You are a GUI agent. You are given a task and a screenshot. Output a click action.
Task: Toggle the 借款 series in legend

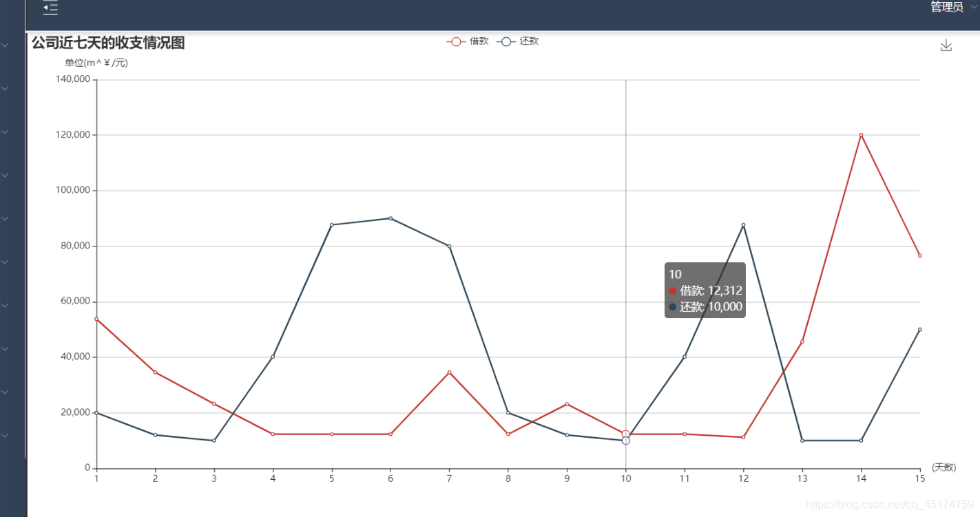468,41
